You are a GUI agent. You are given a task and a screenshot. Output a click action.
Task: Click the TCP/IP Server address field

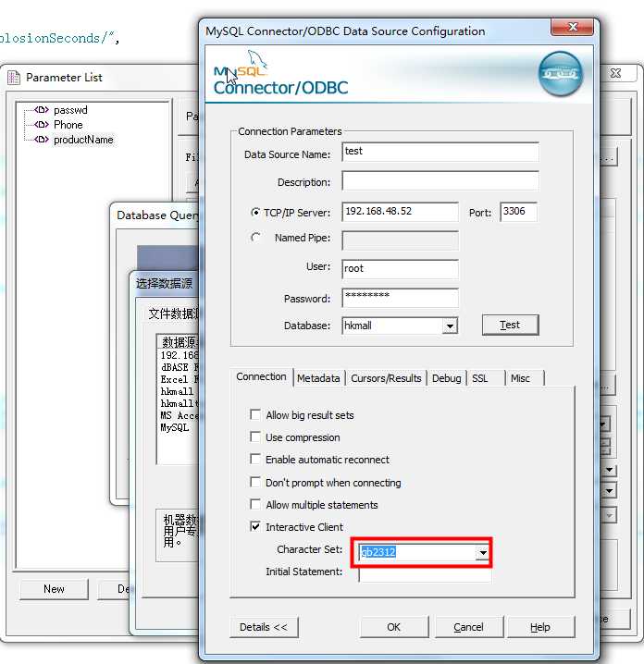pyautogui.click(x=400, y=211)
